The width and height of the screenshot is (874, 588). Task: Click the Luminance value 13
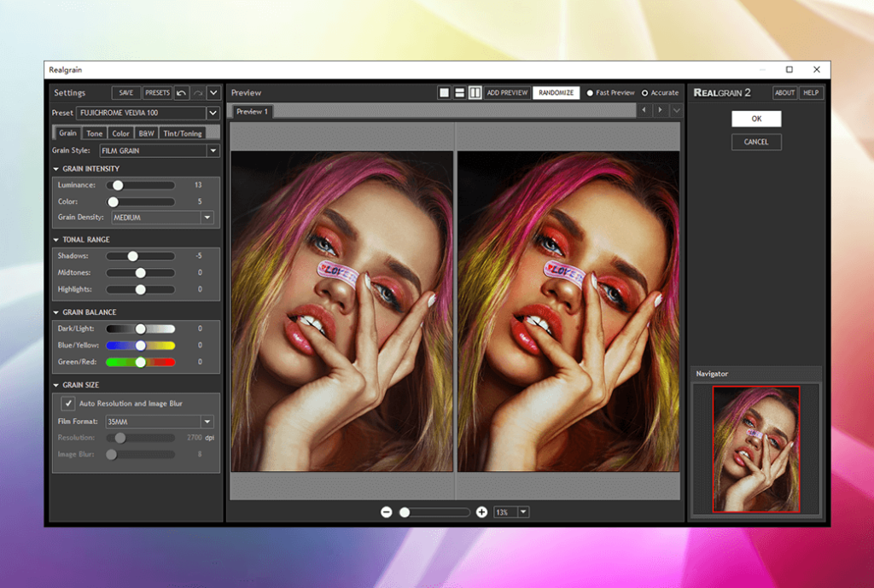(x=198, y=185)
